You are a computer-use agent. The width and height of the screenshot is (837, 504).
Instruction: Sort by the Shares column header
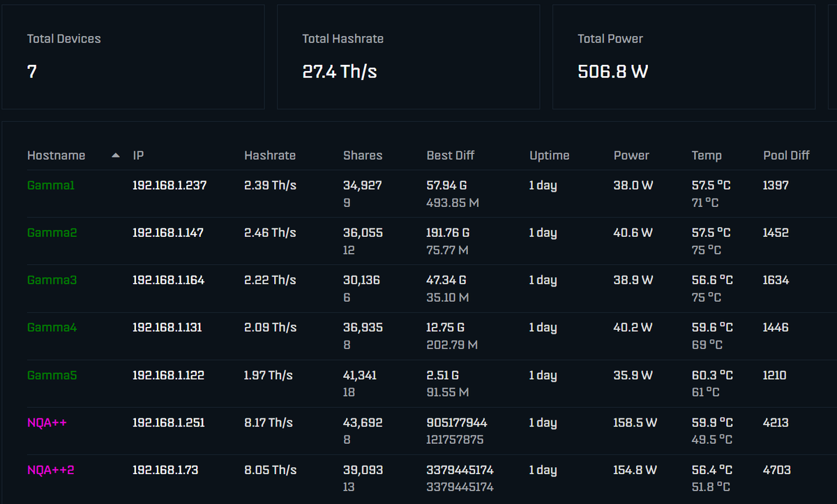click(363, 155)
